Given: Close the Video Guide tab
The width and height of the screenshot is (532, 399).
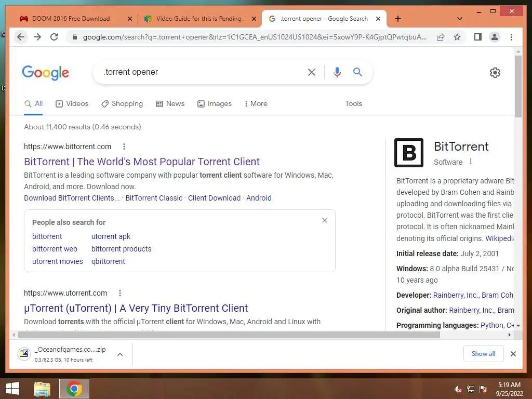Looking at the screenshot, I should coord(254,19).
